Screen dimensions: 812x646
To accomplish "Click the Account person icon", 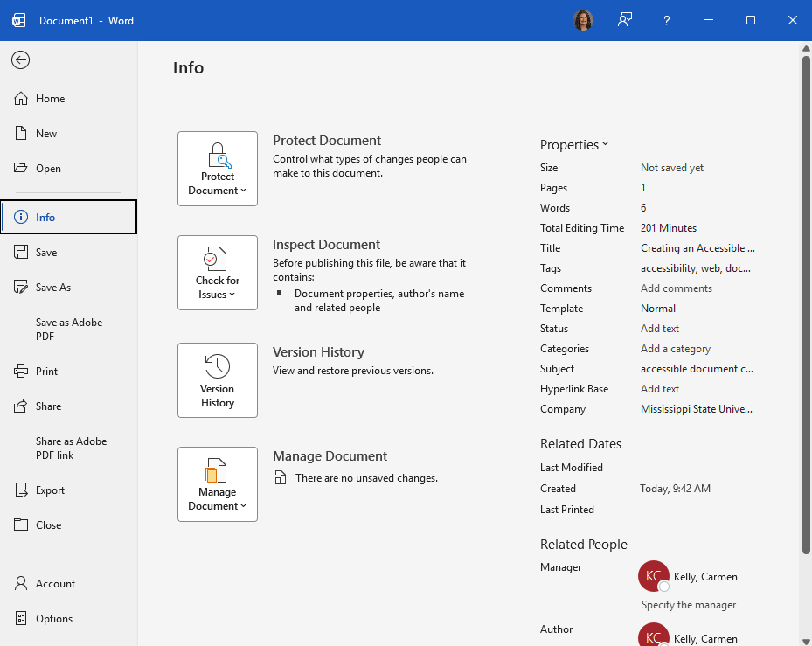I will point(21,583).
